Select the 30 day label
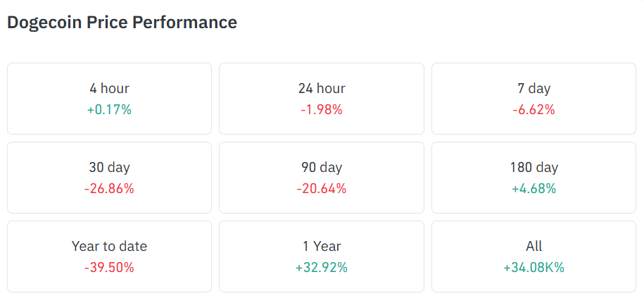The height and width of the screenshot is (296, 644). pos(109,168)
